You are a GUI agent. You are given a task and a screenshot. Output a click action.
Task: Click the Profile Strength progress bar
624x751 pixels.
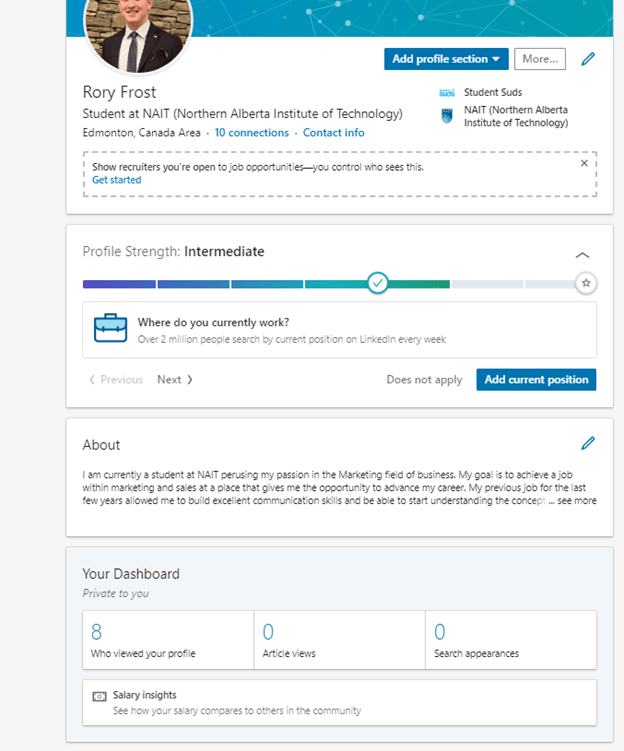(230, 284)
